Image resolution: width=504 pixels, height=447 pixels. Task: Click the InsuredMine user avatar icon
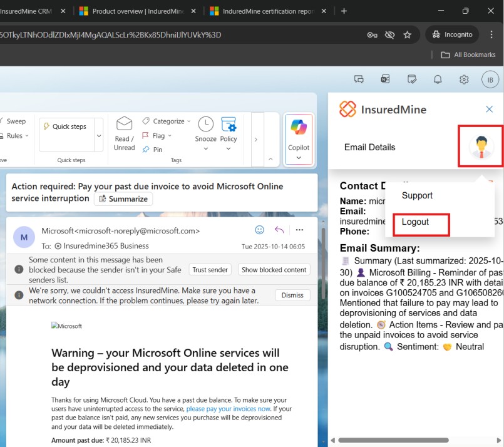[481, 147]
